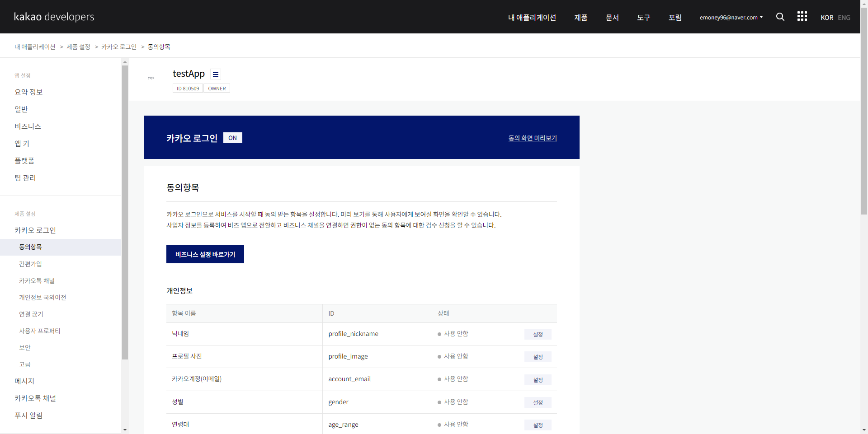
Task: Open 제품 in top navigation
Action: pyautogui.click(x=580, y=18)
